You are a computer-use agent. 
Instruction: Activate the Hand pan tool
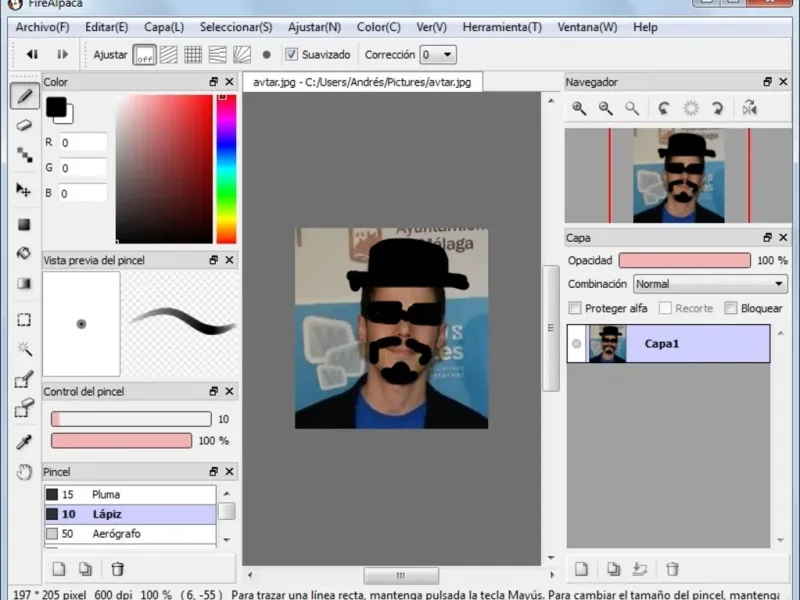pos(25,472)
